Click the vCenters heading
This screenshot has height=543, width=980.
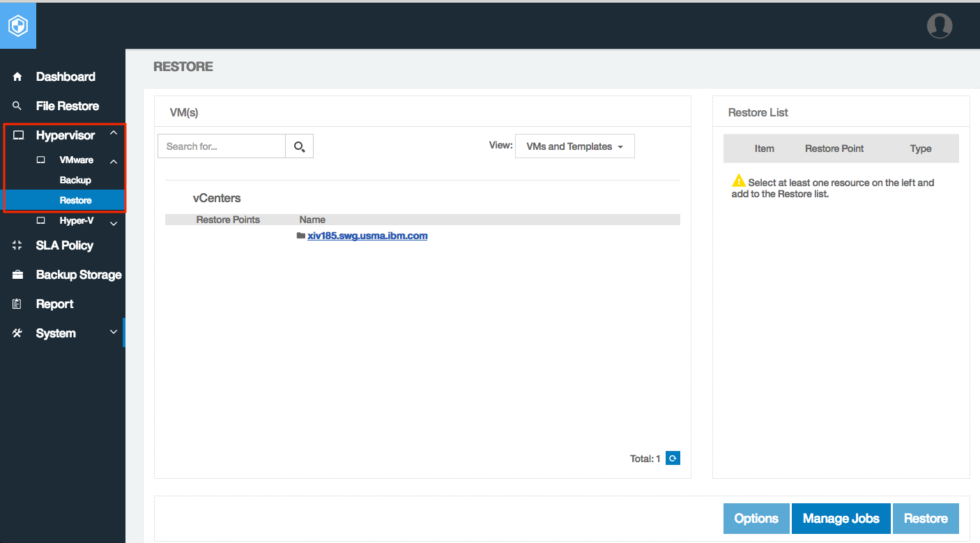point(217,198)
